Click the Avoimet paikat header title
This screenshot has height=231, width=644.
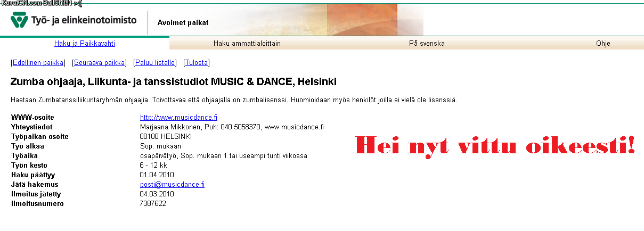[x=183, y=22]
